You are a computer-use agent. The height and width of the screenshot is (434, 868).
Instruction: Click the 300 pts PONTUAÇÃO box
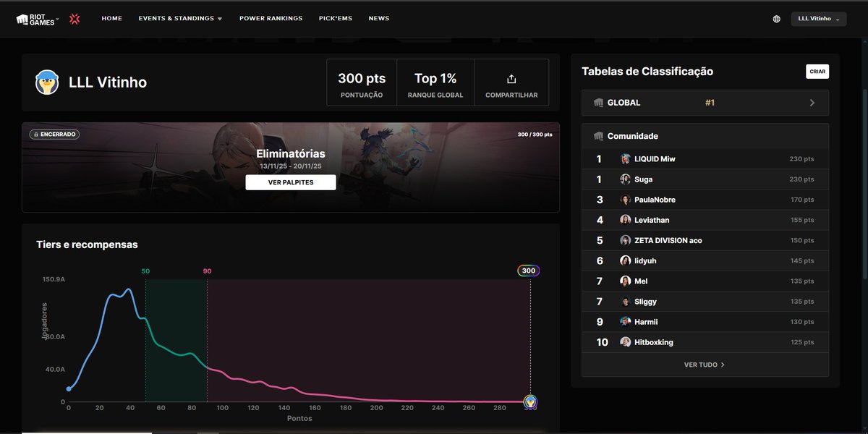362,83
